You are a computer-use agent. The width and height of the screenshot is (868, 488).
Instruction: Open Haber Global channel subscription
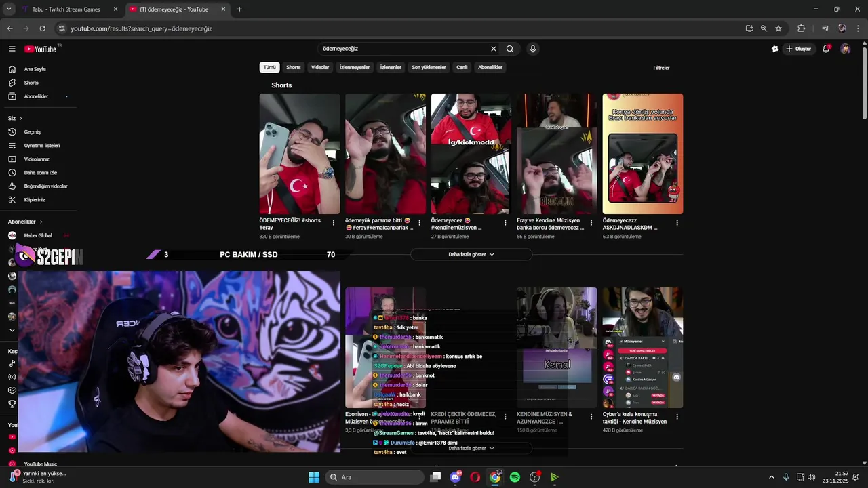pyautogui.click(x=37, y=235)
